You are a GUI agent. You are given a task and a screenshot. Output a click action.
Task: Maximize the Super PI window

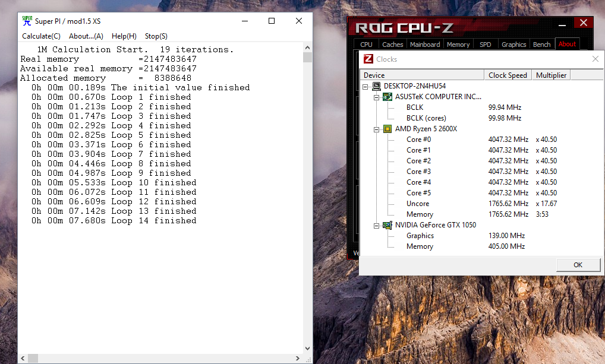[272, 21]
